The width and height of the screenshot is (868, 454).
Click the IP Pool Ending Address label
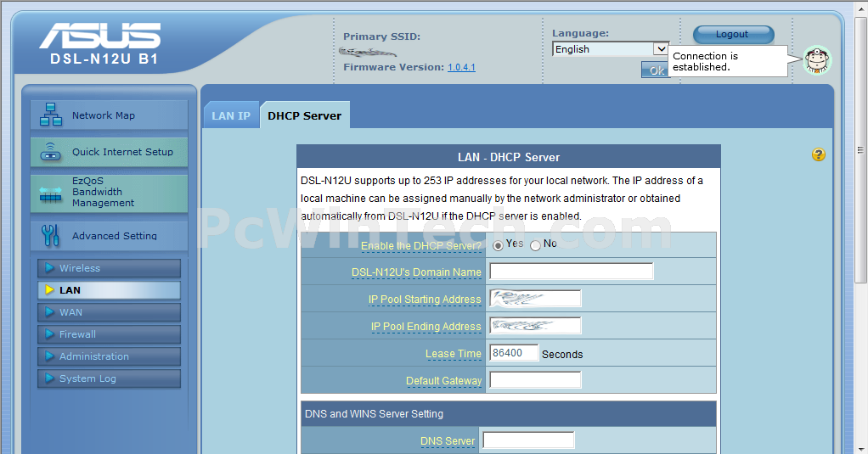click(x=426, y=327)
